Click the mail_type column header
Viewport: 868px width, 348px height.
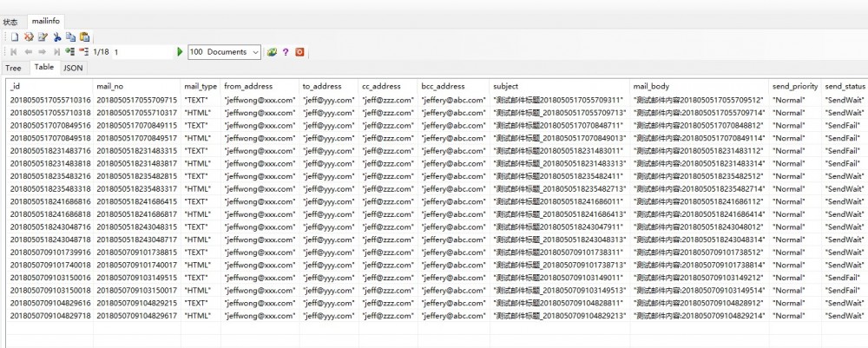tap(201, 86)
